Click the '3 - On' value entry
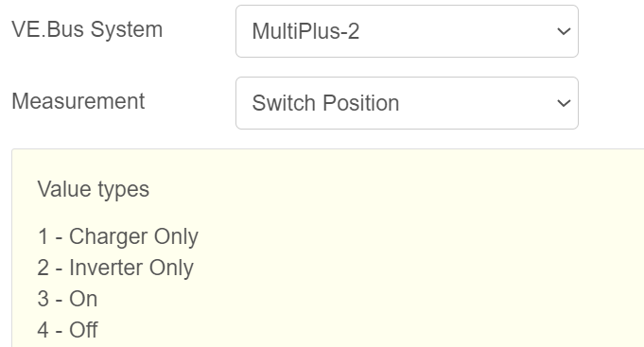The width and height of the screenshot is (644, 347). [x=67, y=299]
